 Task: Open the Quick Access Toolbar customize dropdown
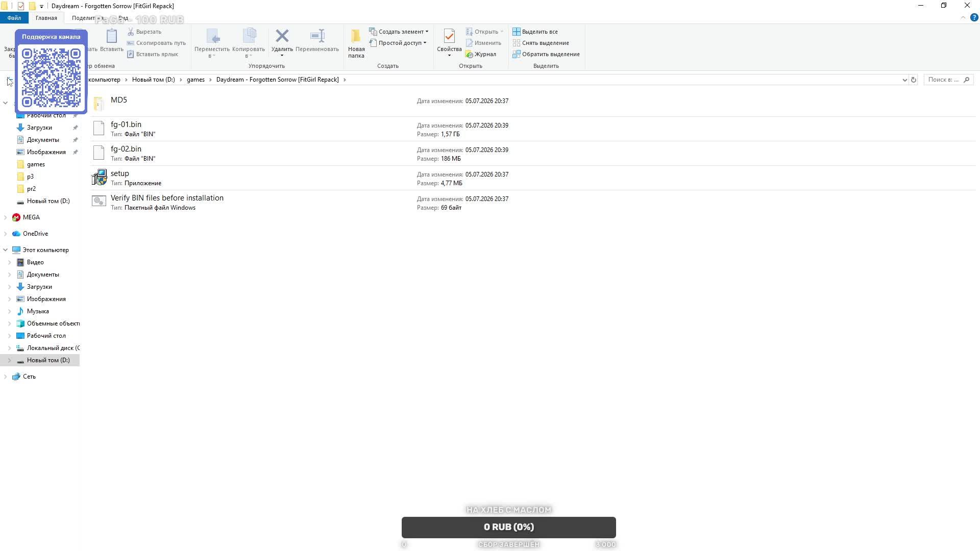click(x=41, y=6)
